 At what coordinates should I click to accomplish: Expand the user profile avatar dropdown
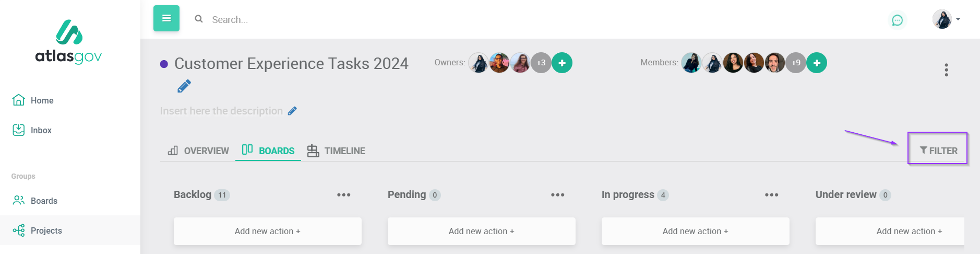[947, 19]
